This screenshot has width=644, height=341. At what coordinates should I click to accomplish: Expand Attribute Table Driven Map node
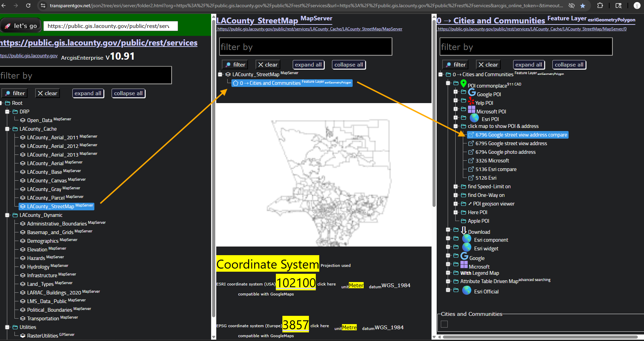448,281
